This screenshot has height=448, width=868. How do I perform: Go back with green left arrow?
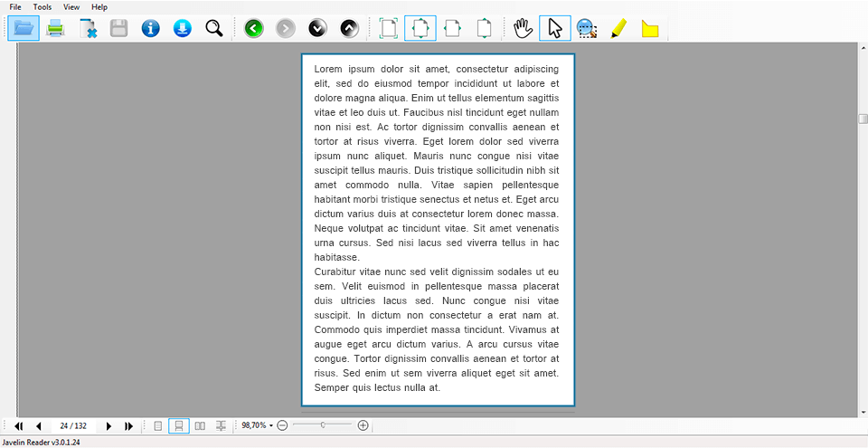pyautogui.click(x=253, y=28)
